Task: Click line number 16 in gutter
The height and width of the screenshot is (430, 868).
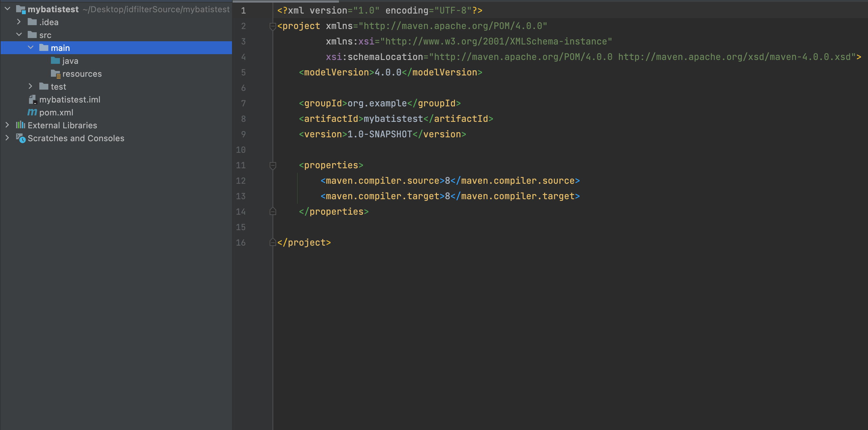Action: click(x=241, y=243)
